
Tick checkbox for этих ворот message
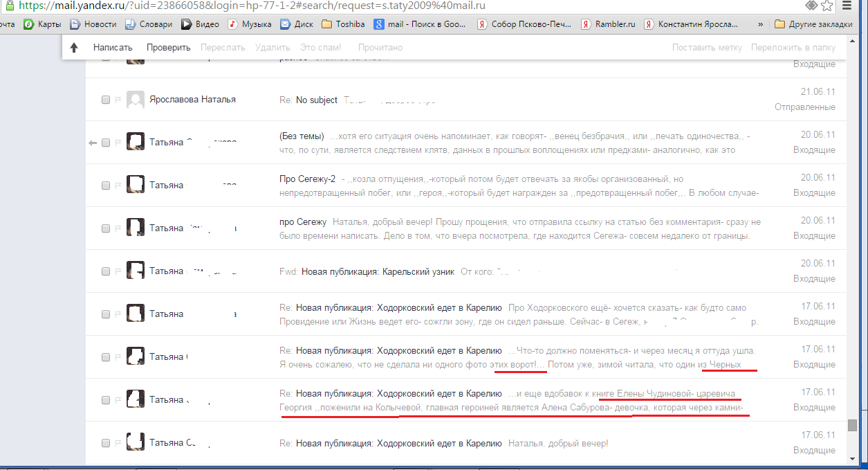pyautogui.click(x=106, y=357)
